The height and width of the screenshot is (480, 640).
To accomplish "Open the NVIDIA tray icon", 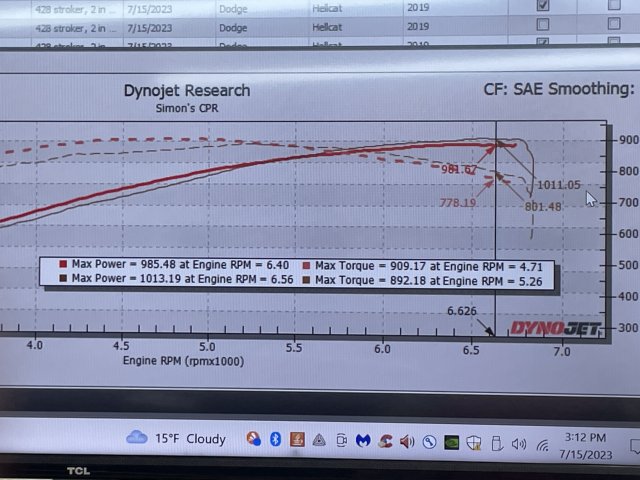I will [451, 442].
